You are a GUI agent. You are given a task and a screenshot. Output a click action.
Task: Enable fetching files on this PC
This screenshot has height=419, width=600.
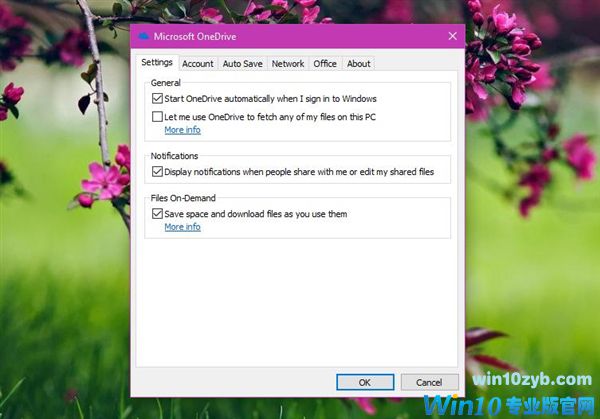[157, 116]
